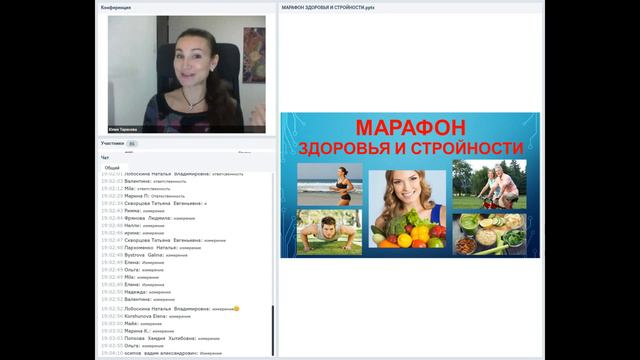Click Марина К. chat message
This screenshot has height=360, width=640.
(x=138, y=331)
